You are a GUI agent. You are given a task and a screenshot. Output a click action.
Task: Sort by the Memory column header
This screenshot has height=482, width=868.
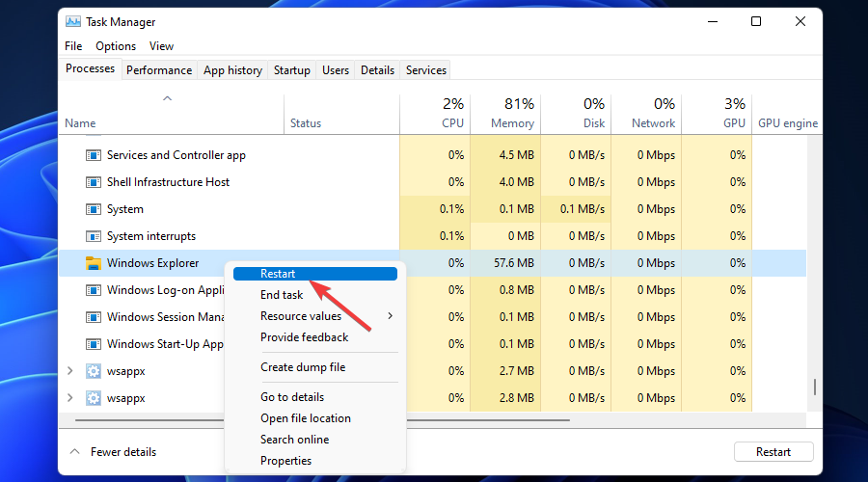tap(505, 115)
